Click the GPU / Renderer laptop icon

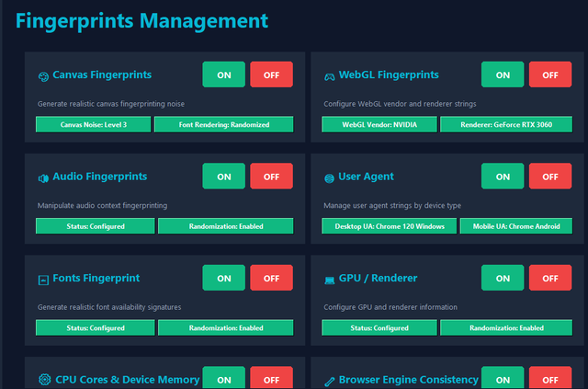click(x=329, y=280)
